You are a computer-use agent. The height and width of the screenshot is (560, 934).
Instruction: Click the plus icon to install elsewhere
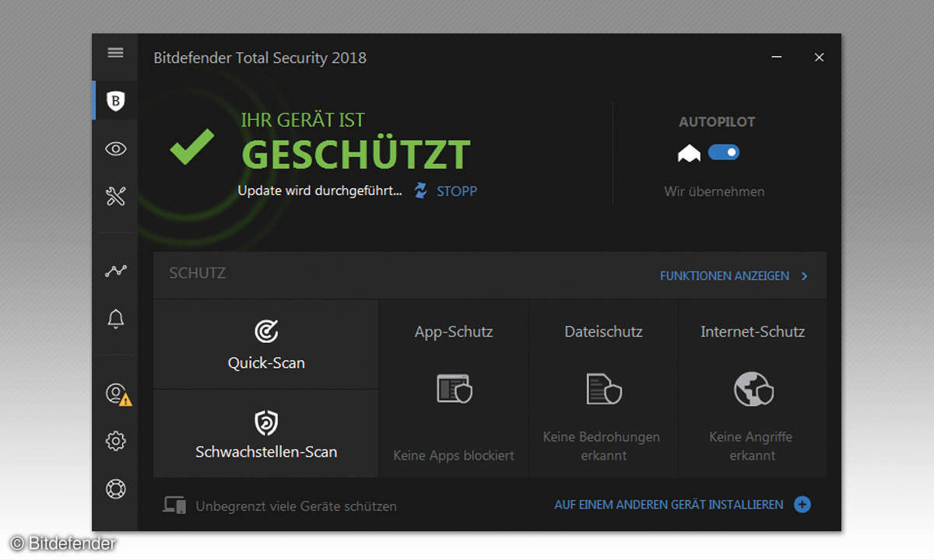pos(802,505)
